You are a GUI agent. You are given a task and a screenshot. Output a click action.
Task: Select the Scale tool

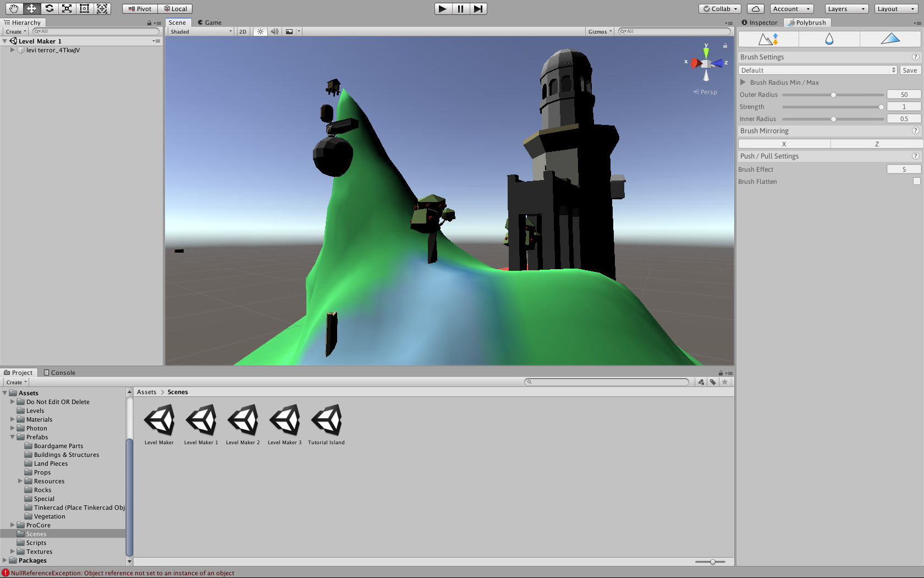pyautogui.click(x=67, y=9)
